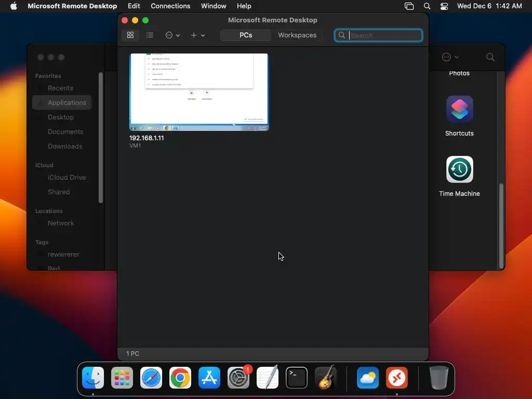The width and height of the screenshot is (532, 399).
Task: Click the Finder window search icon
Action: pos(490,57)
